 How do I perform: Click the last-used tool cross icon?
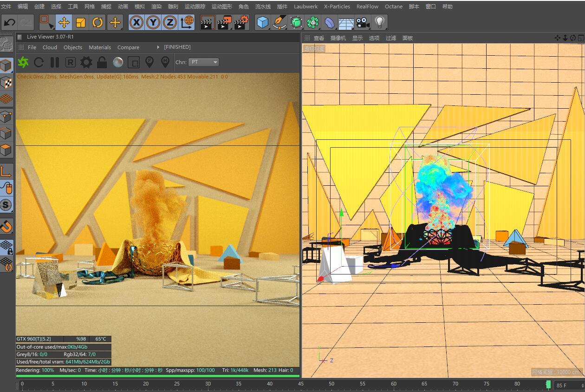pyautogui.click(x=115, y=22)
